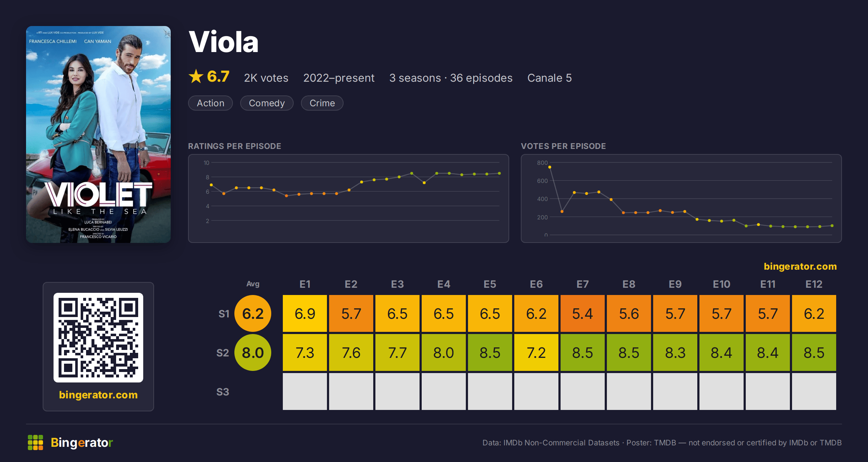Click the Bingerator grid logo icon

tap(35, 442)
